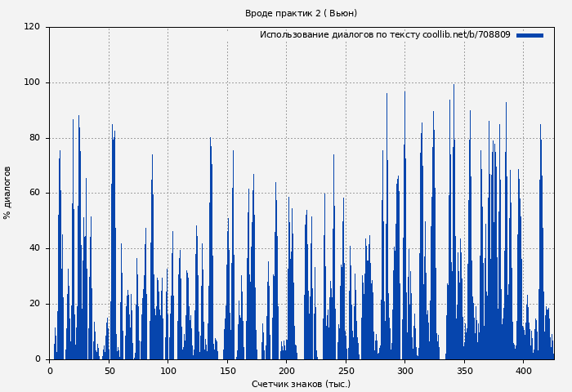The image size is (572, 392).
Task: Click the y-axis tick label 40
Action: point(34,248)
